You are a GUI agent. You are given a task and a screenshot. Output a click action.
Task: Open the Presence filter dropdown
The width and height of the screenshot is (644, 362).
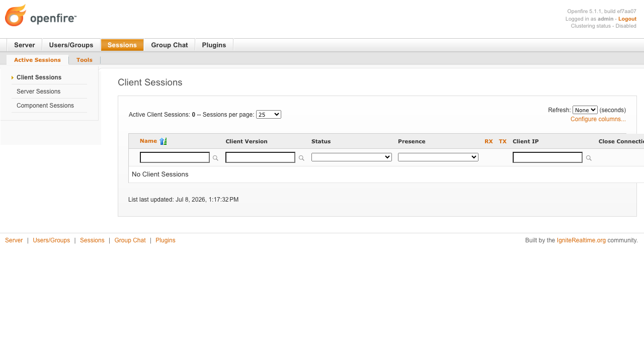438,157
